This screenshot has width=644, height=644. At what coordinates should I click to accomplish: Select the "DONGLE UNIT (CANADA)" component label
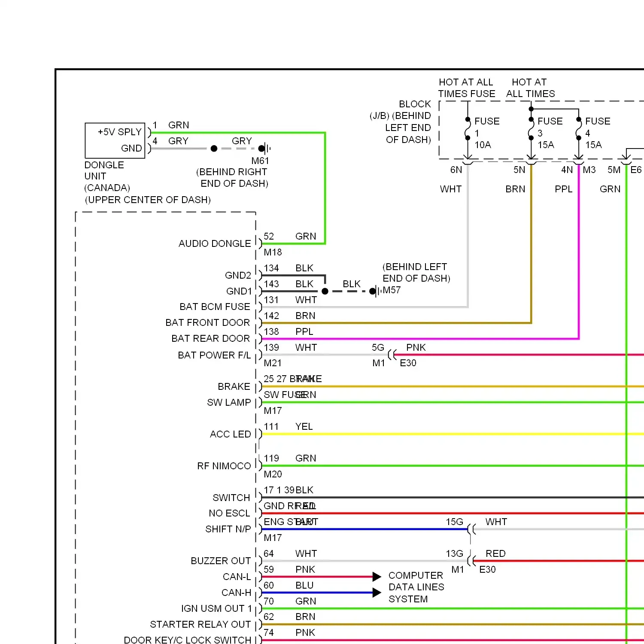coord(107,176)
